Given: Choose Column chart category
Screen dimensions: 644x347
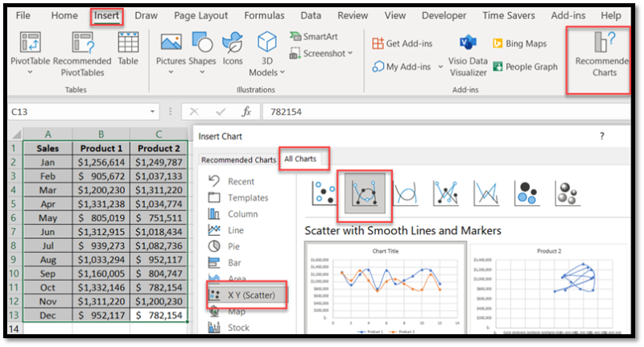Looking at the screenshot, I should point(233,214).
